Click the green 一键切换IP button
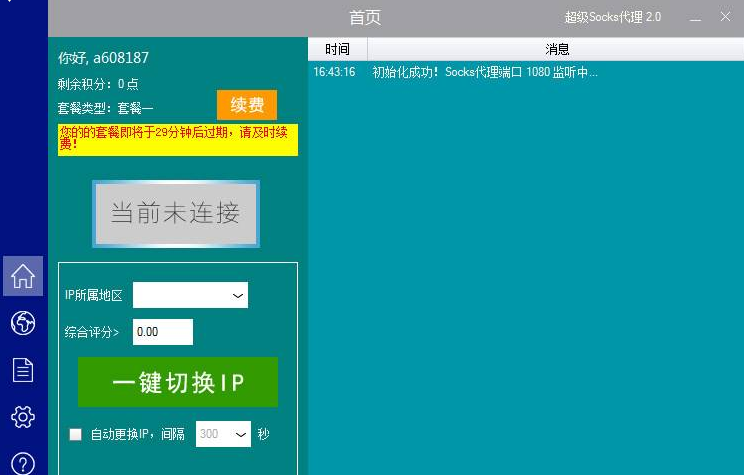 pos(178,383)
